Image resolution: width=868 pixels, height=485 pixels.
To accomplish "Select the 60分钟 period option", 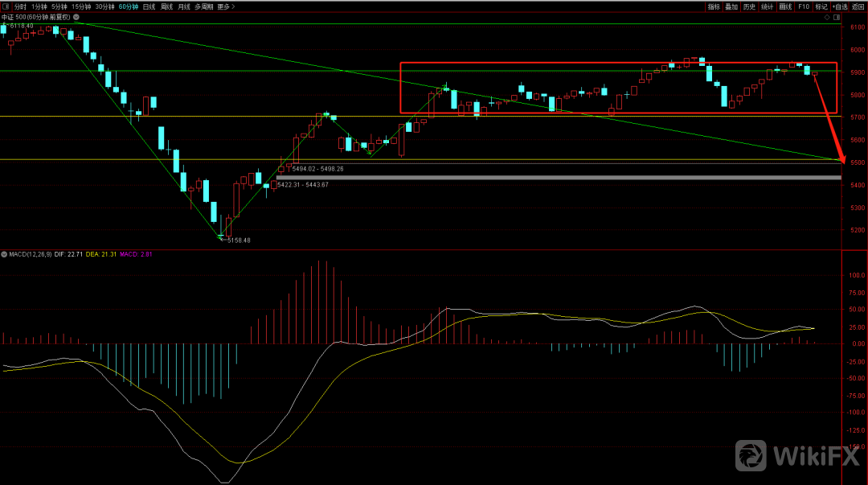I will [128, 6].
